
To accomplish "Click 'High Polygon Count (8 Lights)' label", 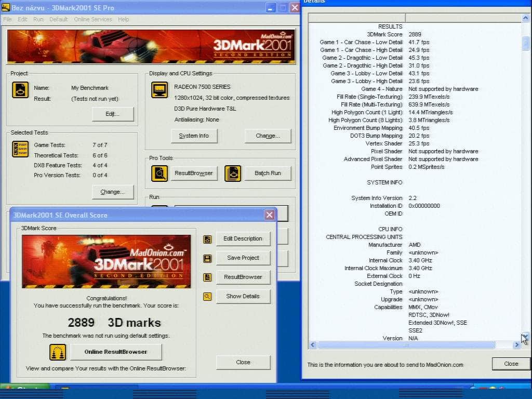I will coord(365,120).
